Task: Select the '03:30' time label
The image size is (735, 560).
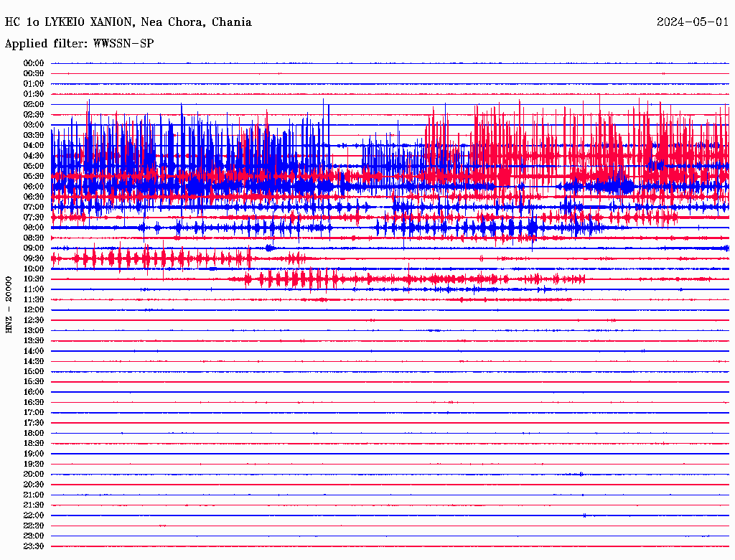Action: pos(34,135)
